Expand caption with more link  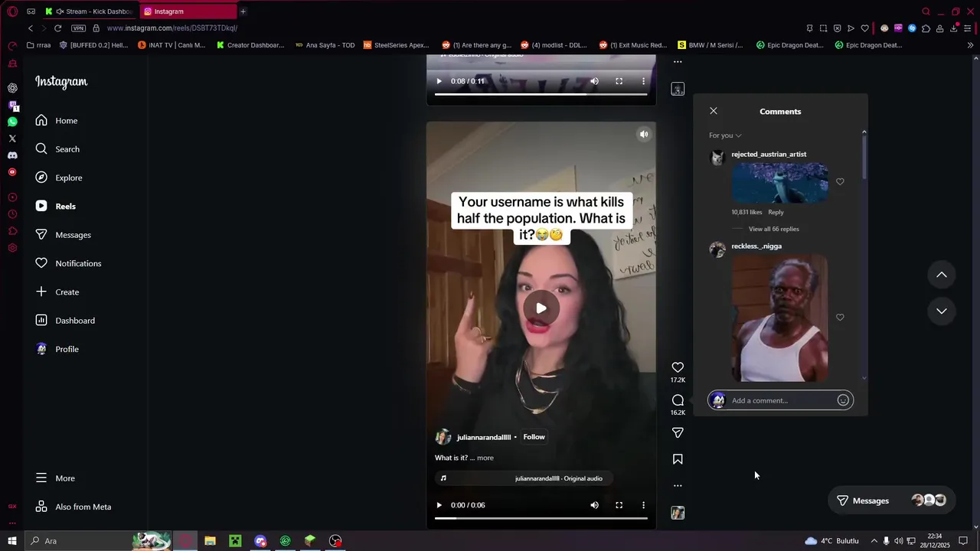tap(485, 458)
